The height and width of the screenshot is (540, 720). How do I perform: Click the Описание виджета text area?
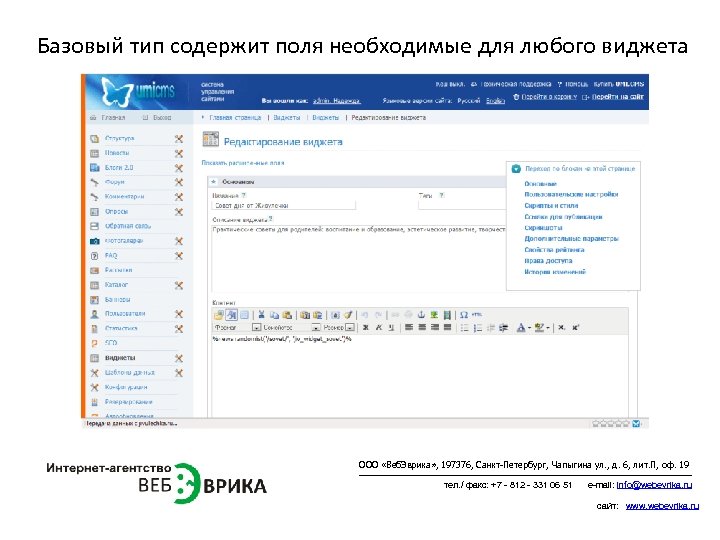[359, 258]
